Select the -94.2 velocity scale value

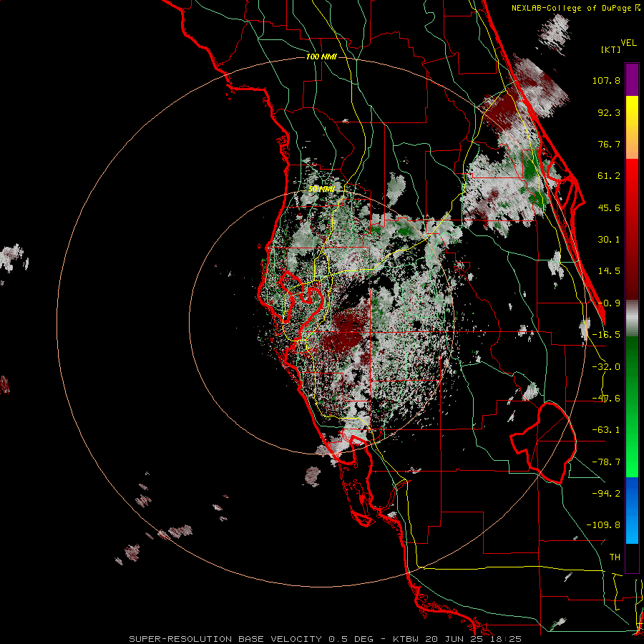click(606, 493)
